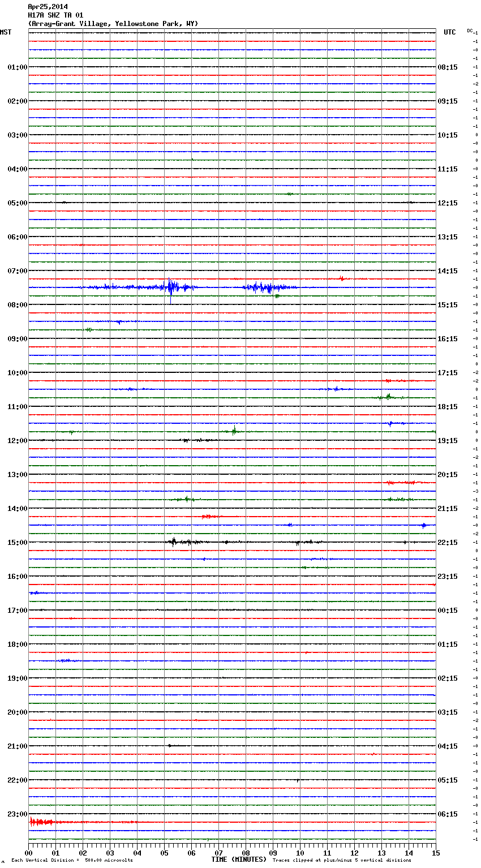The width and height of the screenshot is (481, 868).
Task: Click the 23:15 UTC time label
Action: 448,577
